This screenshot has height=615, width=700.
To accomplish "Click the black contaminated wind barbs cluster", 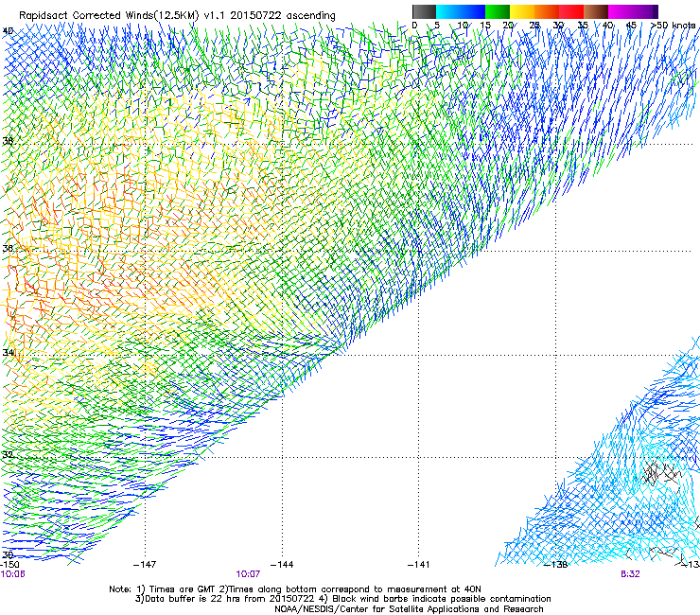I will (660, 473).
